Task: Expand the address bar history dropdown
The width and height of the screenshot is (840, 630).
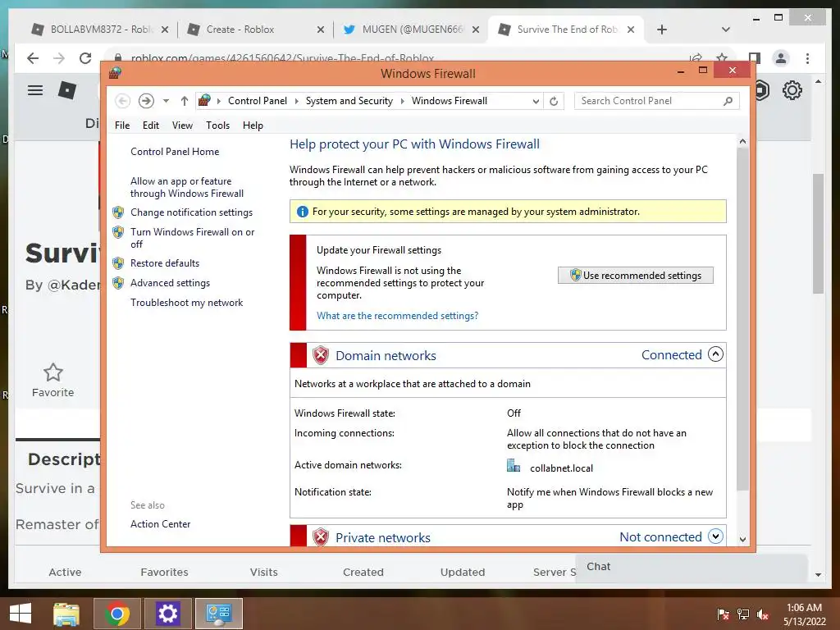Action: click(x=535, y=101)
